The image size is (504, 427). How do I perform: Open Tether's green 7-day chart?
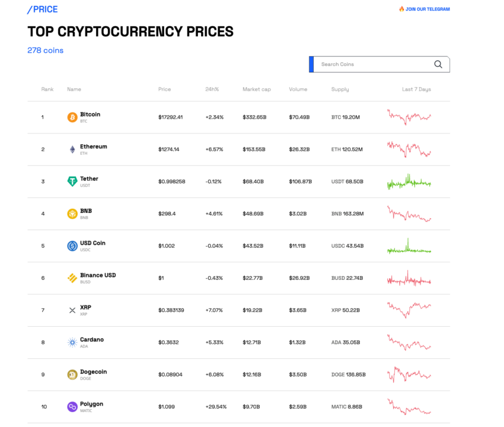[409, 181]
